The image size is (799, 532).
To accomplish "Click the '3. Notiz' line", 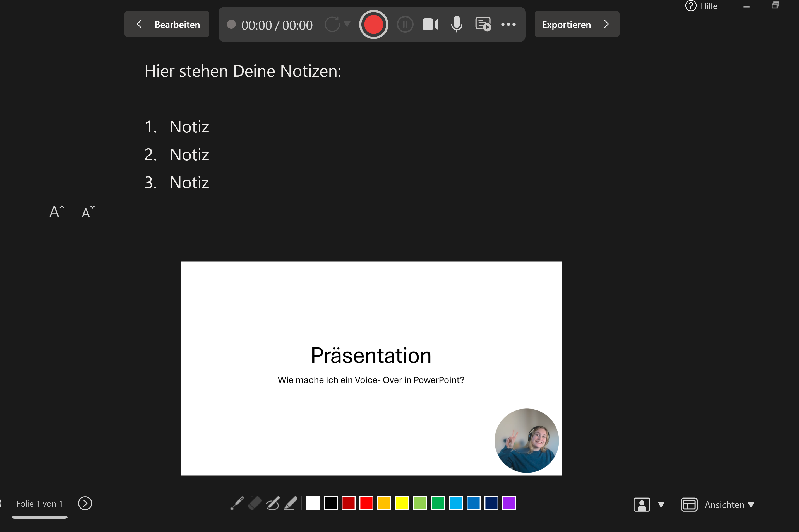I will click(x=177, y=183).
